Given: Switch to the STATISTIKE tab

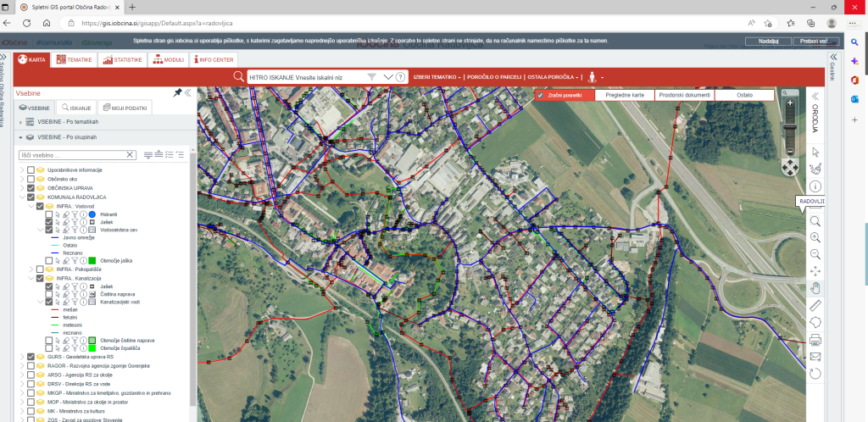Looking at the screenshot, I should pyautogui.click(x=122, y=60).
